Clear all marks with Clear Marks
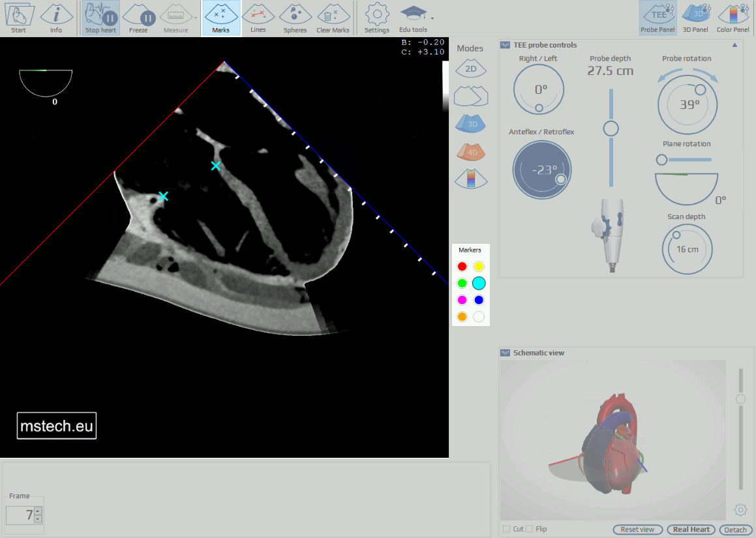This screenshot has height=538, width=756. coord(333,18)
